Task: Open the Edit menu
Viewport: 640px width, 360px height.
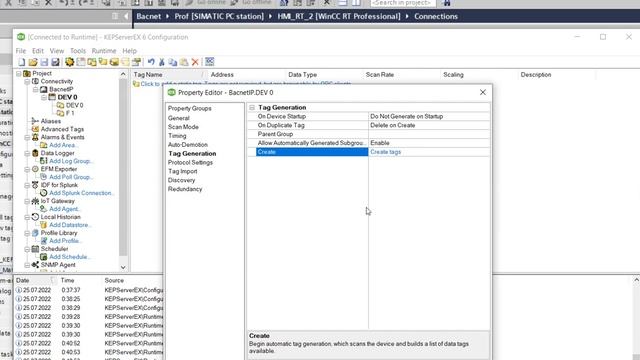Action: coord(38,51)
